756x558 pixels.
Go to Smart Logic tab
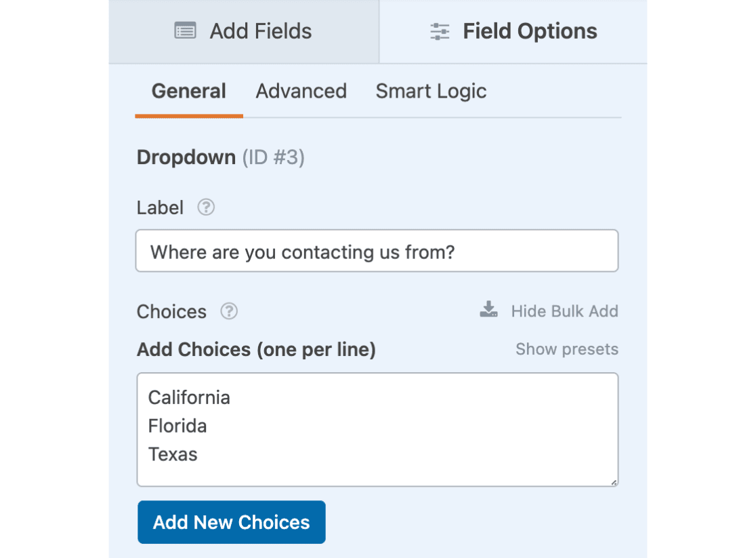coord(431,92)
